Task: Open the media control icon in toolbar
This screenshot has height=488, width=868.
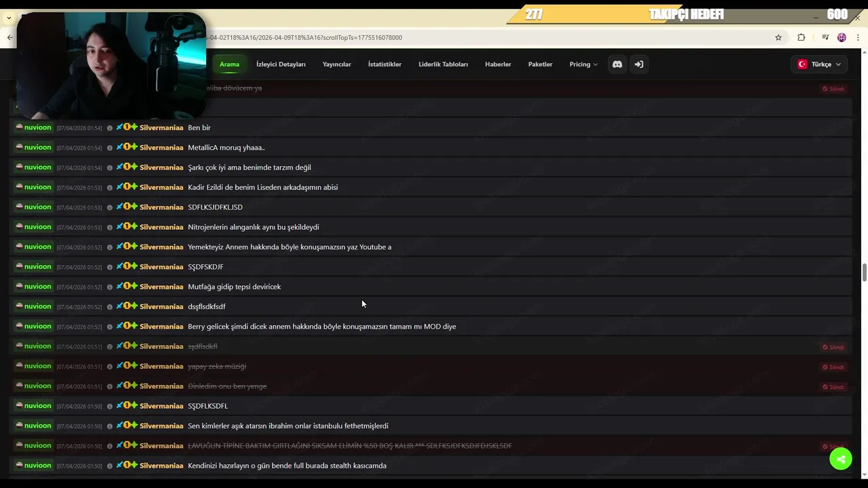Action: click(x=825, y=37)
